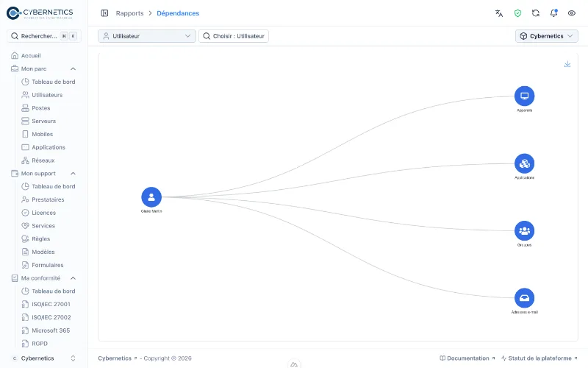This screenshot has height=368, width=588.
Task: Open Tableau de bord under Ma conformité
Action: click(x=53, y=291)
